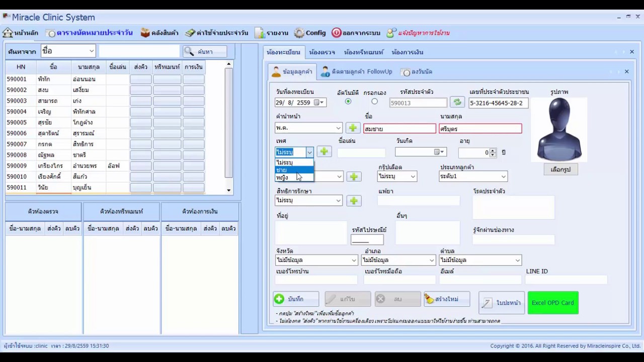644x362 pixels.
Task: Click the ชื่อ first name field
Action: coord(399,129)
